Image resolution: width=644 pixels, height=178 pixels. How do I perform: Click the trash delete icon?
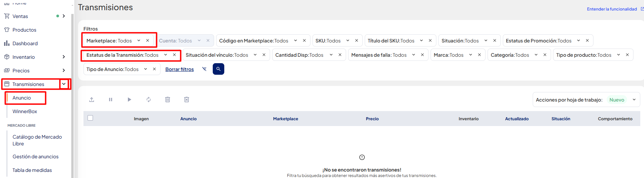click(x=168, y=100)
